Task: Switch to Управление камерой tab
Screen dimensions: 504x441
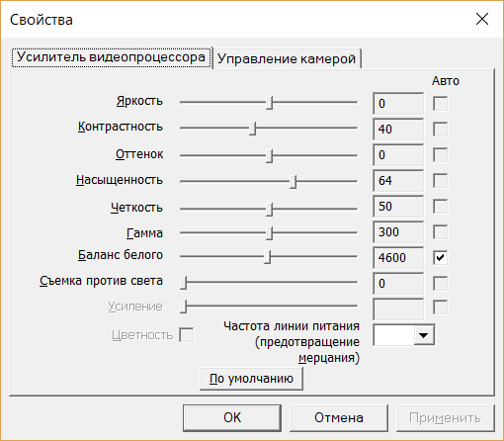Action: pos(287,59)
